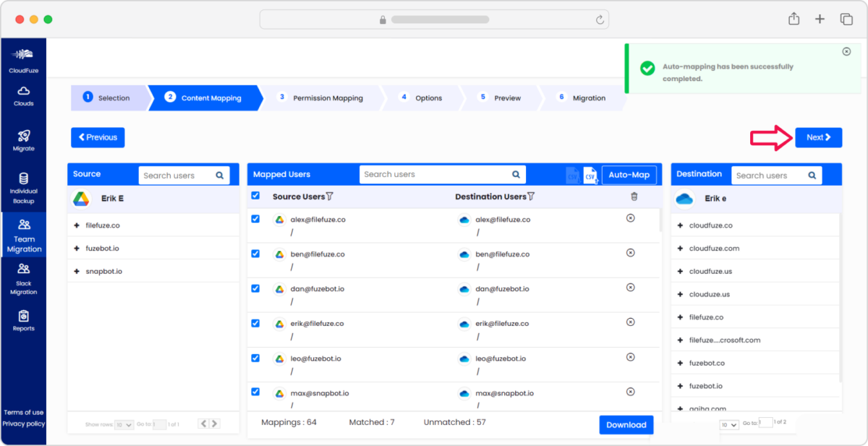Dismiss the auto-mapping success notification
This screenshot has height=446, width=868.
[x=846, y=51]
